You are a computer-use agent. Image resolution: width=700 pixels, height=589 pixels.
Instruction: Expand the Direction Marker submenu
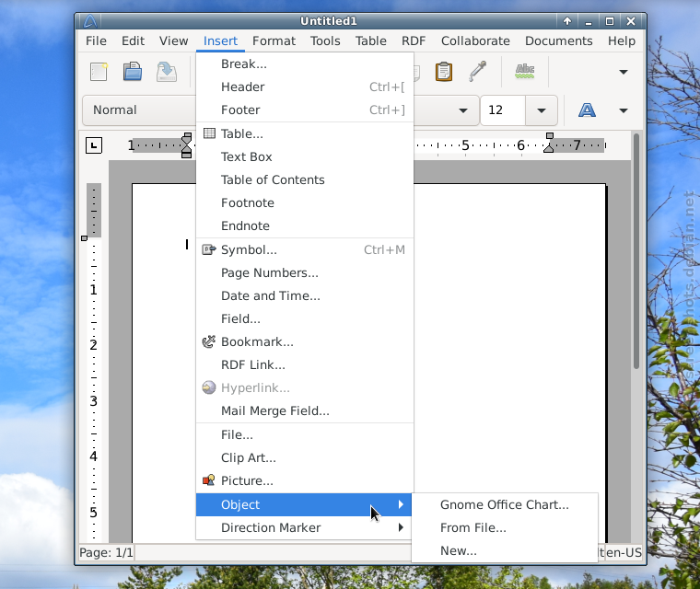coord(304,527)
